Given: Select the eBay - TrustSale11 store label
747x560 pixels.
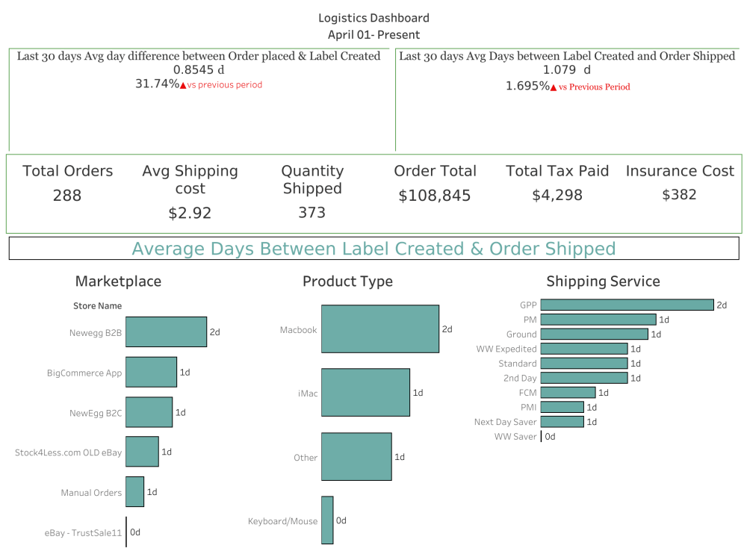Looking at the screenshot, I should point(82,532).
